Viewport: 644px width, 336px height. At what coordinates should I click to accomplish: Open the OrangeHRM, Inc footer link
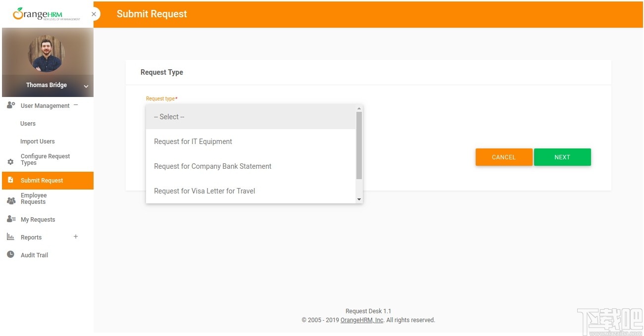point(362,320)
